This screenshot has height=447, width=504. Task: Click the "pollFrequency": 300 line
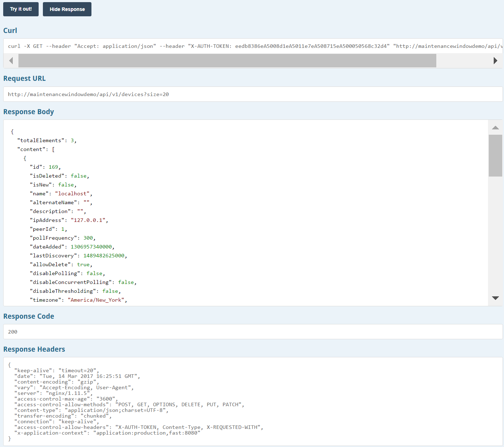coord(63,238)
